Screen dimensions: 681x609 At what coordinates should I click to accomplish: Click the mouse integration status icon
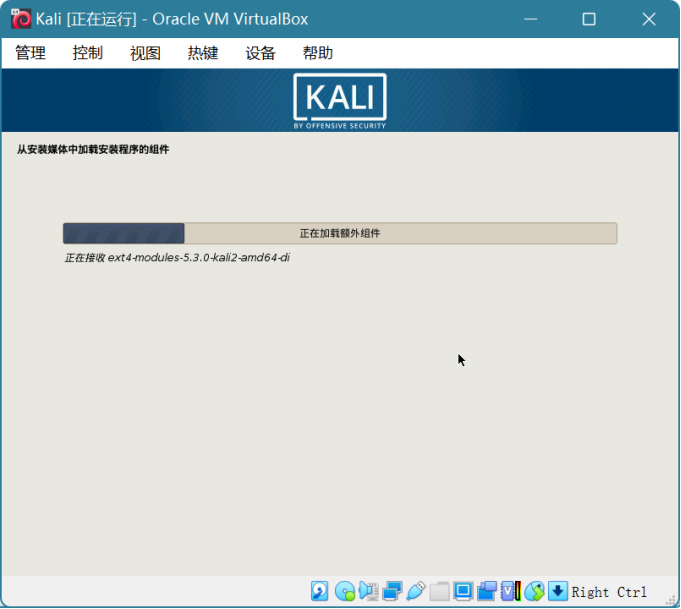pos(534,591)
